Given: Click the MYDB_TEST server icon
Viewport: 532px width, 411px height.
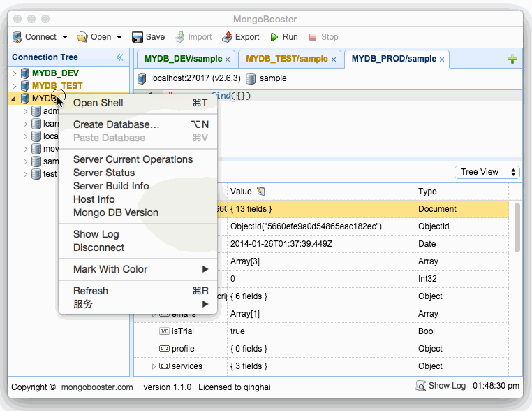Looking at the screenshot, I should tap(25, 85).
